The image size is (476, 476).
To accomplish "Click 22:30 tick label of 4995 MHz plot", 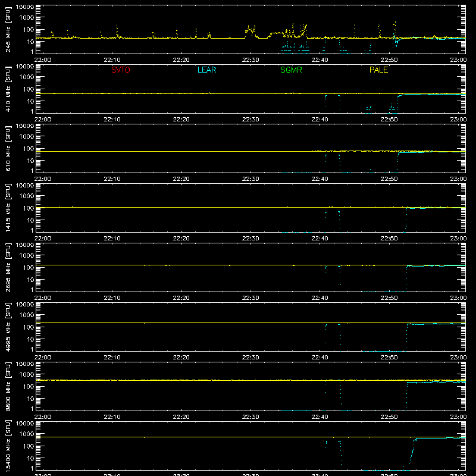I will (x=250, y=358).
